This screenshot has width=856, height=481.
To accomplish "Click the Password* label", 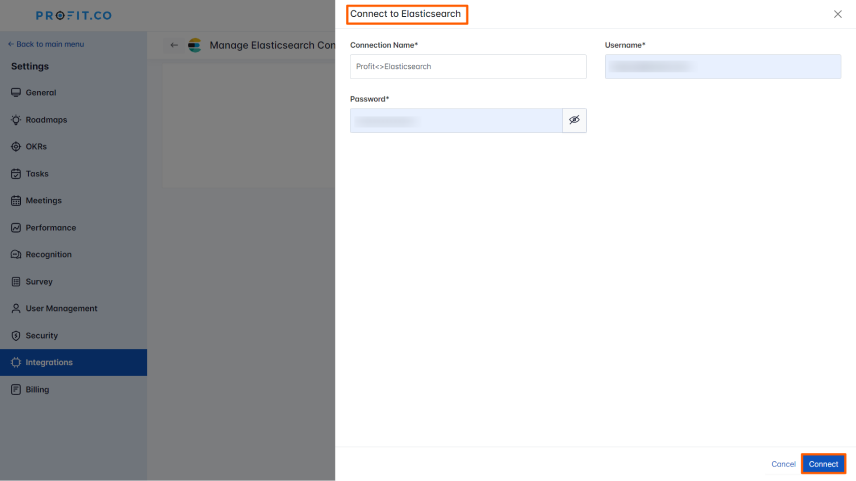I will (370, 99).
